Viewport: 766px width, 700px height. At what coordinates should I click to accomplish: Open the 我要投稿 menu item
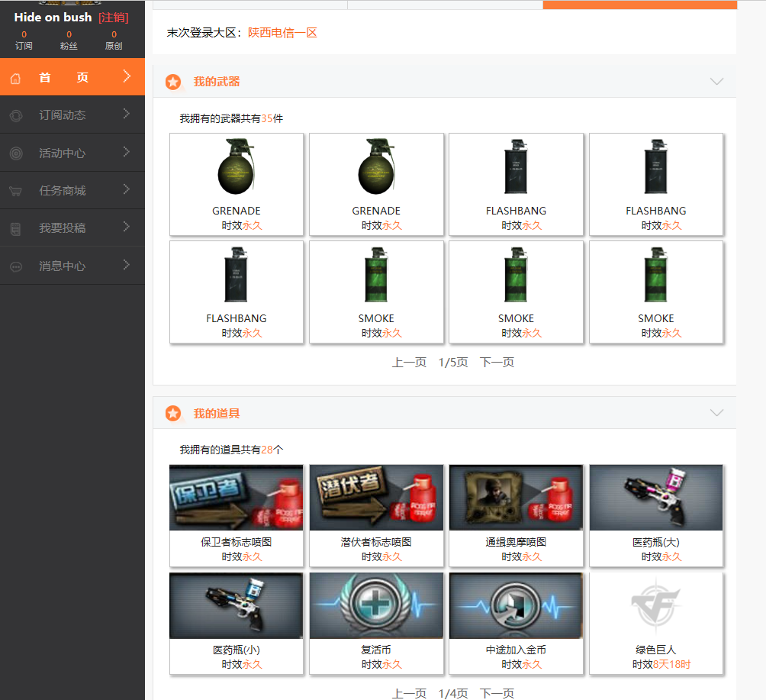[x=72, y=227]
